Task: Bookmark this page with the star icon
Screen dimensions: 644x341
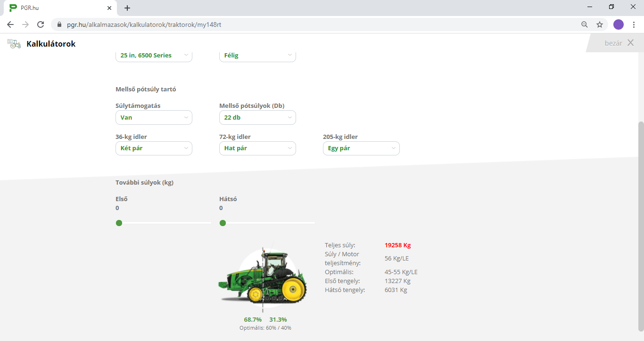Action: (x=600, y=24)
